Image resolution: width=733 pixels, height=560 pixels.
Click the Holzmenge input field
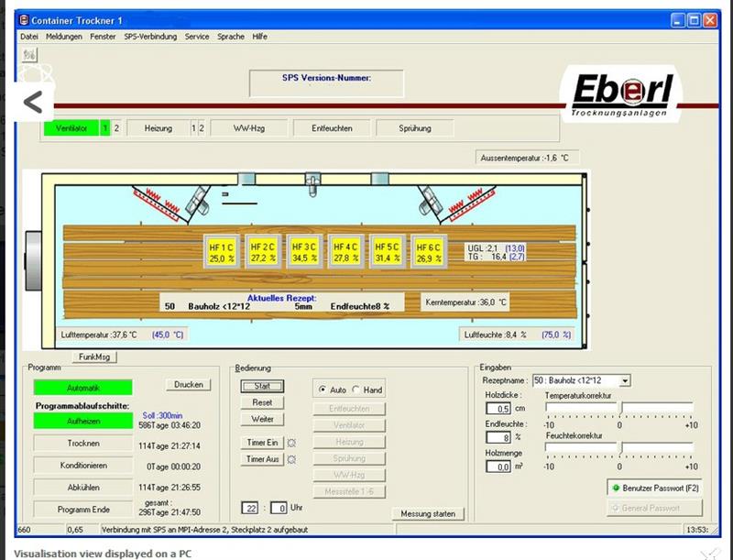498,467
